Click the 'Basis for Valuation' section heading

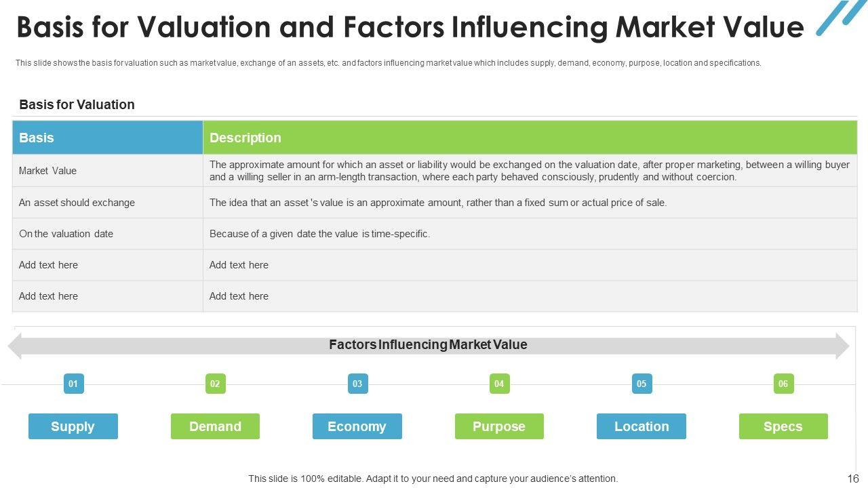pos(77,104)
